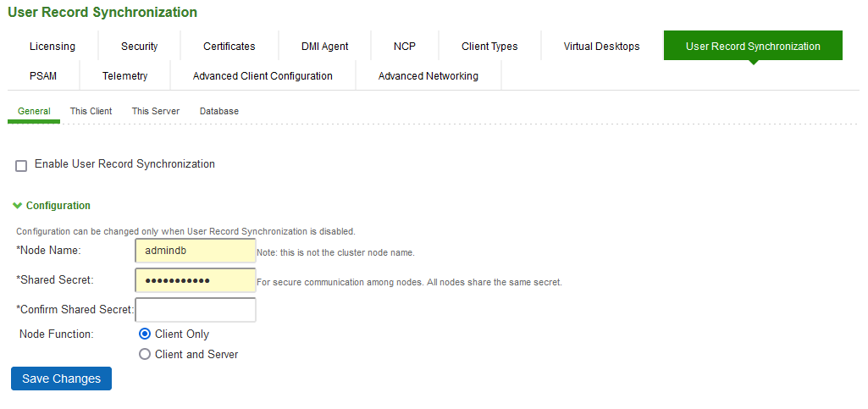Select Client Only node function
The width and height of the screenshot is (868, 409).
pyautogui.click(x=145, y=334)
